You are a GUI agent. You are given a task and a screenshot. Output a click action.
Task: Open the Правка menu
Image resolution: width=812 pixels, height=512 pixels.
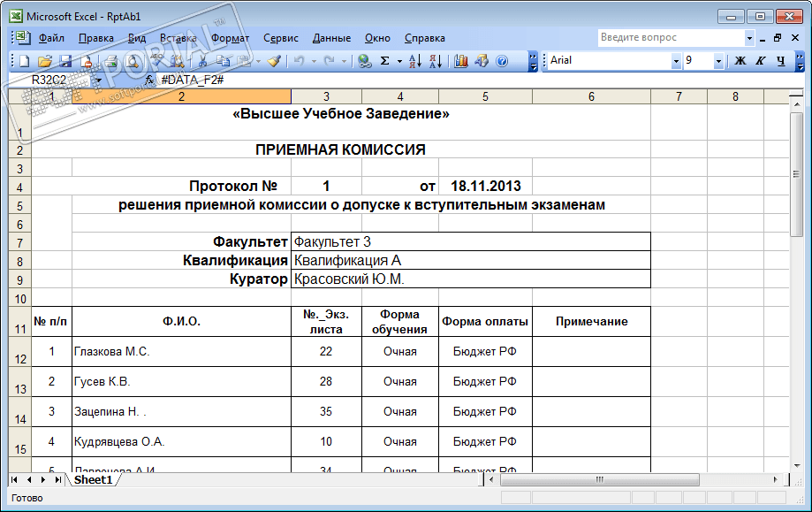96,38
